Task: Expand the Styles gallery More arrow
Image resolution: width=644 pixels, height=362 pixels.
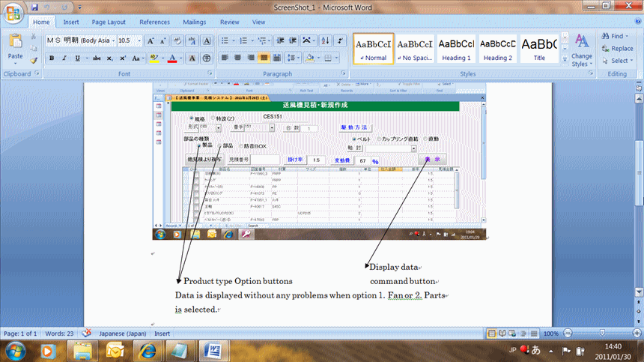Action: pos(565,60)
